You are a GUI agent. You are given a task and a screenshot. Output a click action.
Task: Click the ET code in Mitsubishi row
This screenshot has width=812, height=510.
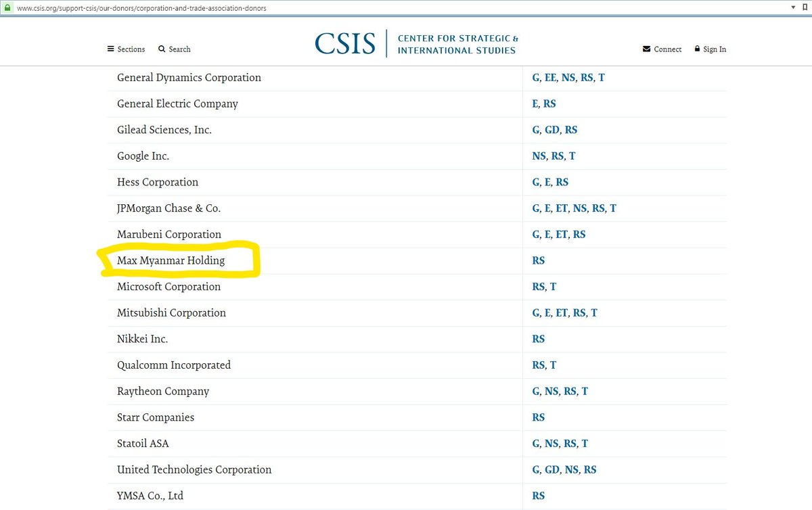tap(562, 313)
